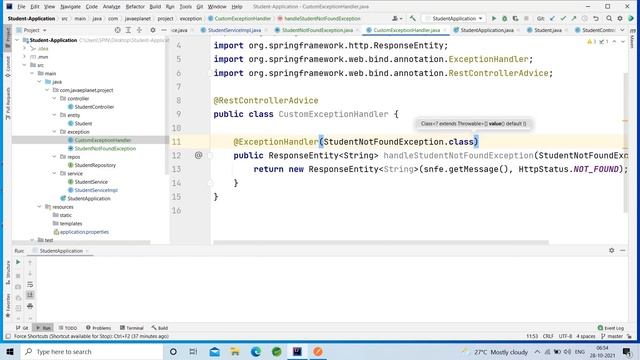Switch to StudentServiceImpl.java tab
The width and height of the screenshot is (640, 360).
234,30
